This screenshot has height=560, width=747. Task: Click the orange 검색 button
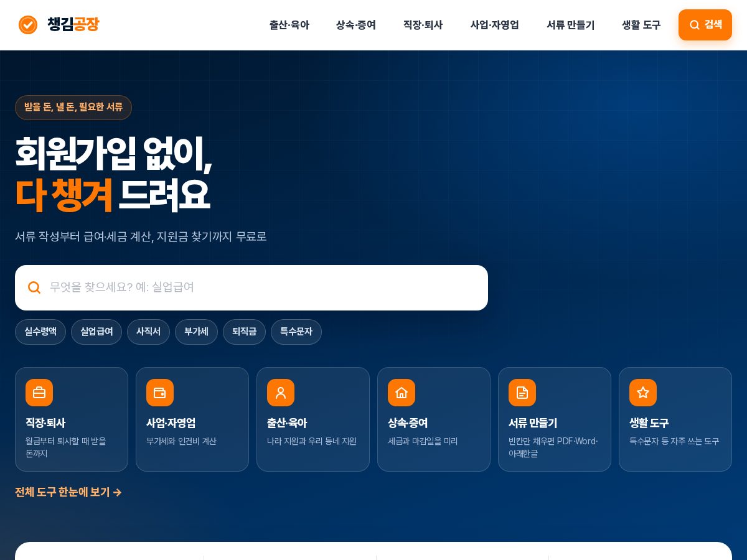tap(705, 25)
